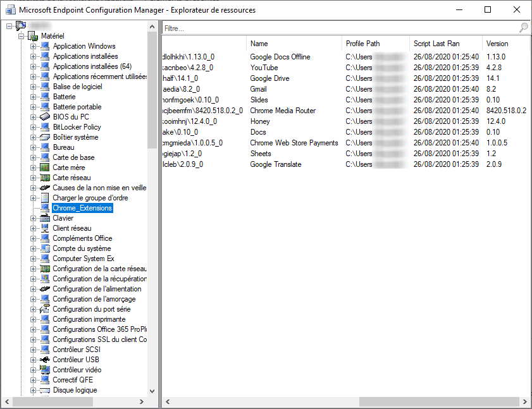Click into the Filtre search field
The width and height of the screenshot is (532, 409).
click(x=341, y=28)
